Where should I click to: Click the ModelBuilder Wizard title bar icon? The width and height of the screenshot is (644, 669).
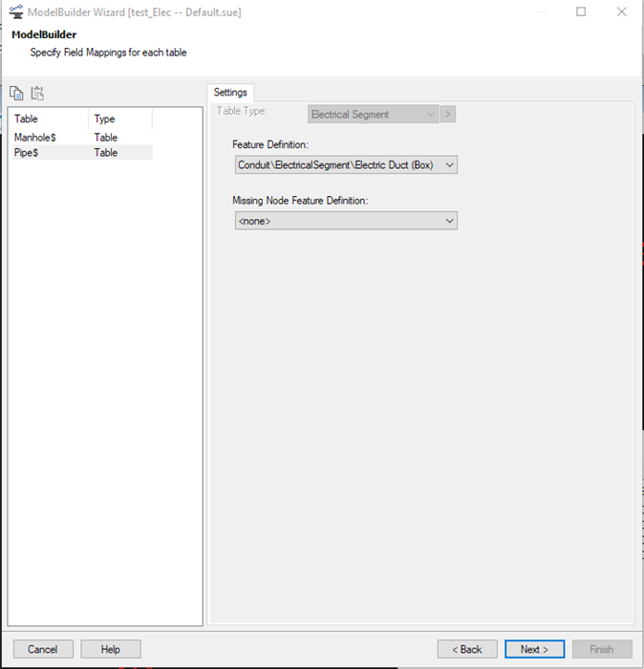pos(15,12)
